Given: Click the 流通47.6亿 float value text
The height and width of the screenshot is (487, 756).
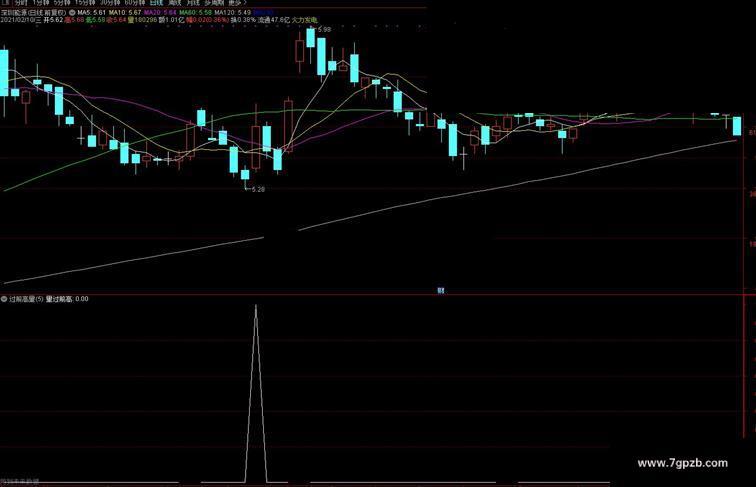Looking at the screenshot, I should pos(274,20).
